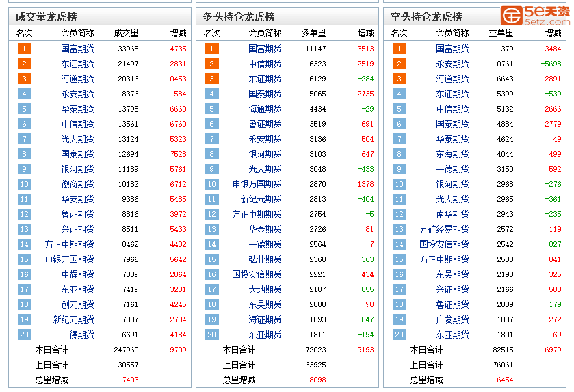Select the 广发期货 member link
The image size is (574, 392).
[x=452, y=319]
